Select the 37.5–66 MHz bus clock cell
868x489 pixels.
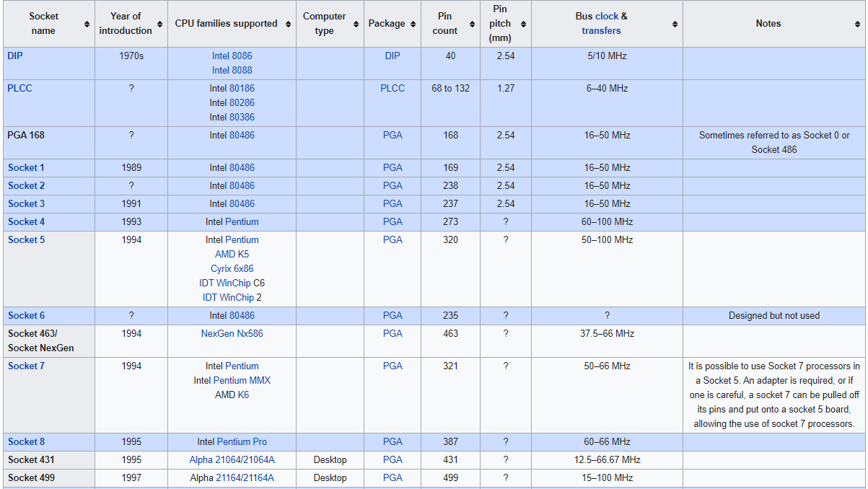(608, 341)
